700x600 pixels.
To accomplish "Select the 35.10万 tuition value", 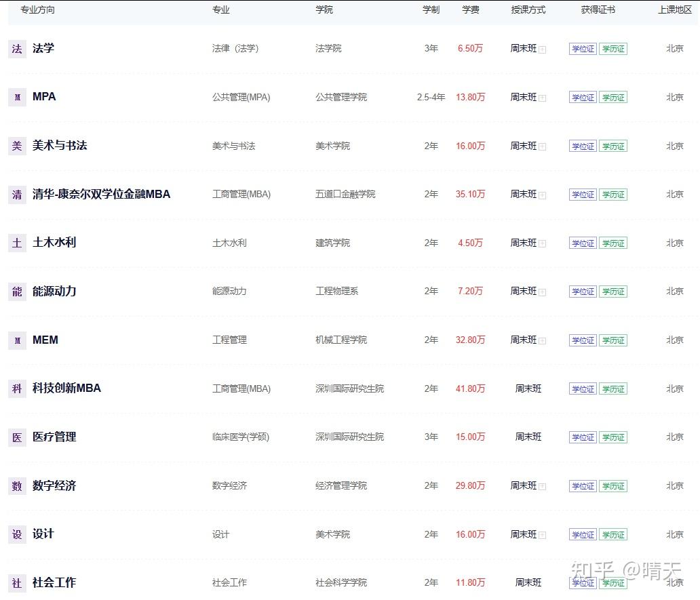I will pos(470,195).
